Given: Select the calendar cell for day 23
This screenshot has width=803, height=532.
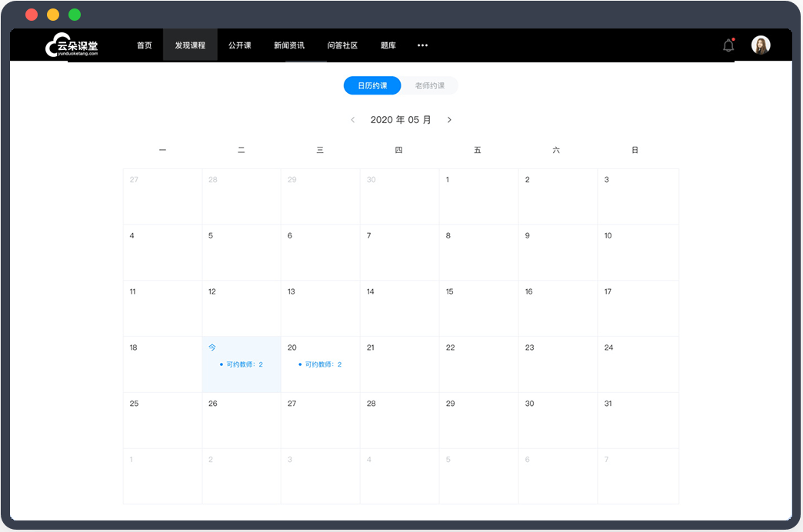Looking at the screenshot, I should tap(558, 364).
